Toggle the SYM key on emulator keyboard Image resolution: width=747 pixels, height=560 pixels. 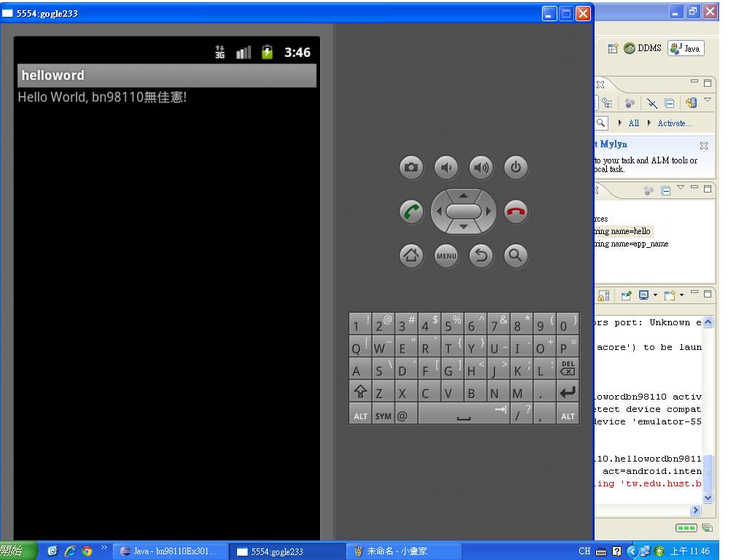(x=383, y=416)
